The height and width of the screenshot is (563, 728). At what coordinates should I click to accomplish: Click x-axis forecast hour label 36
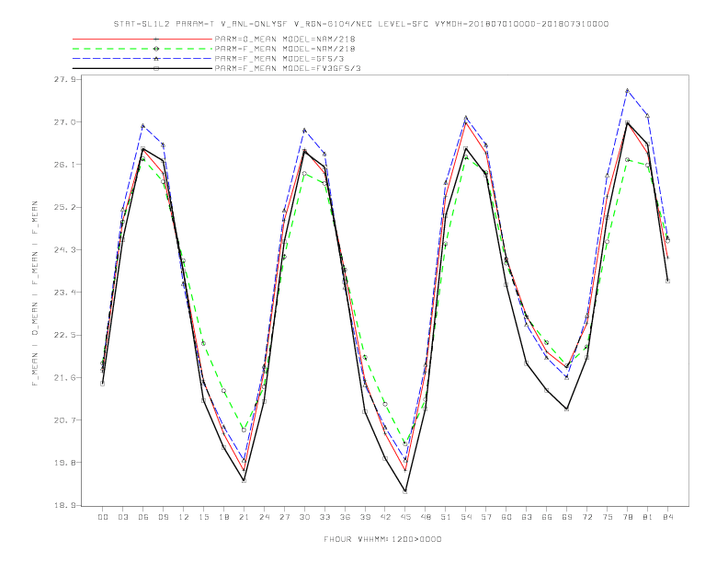pyautogui.click(x=345, y=517)
